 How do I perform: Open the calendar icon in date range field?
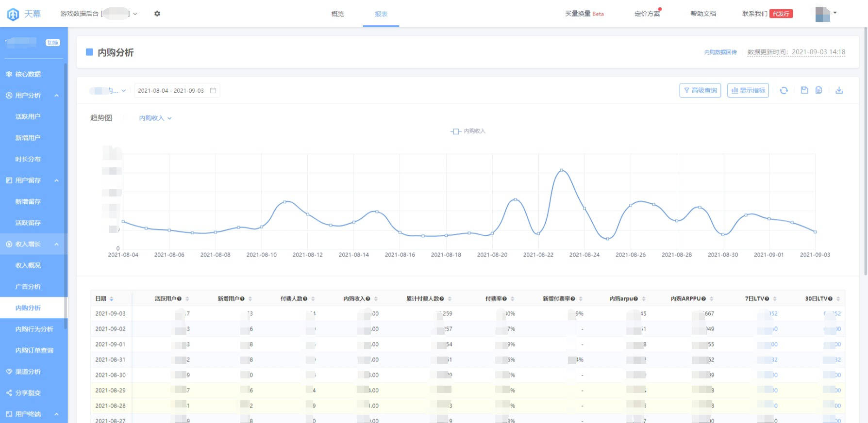(x=213, y=91)
